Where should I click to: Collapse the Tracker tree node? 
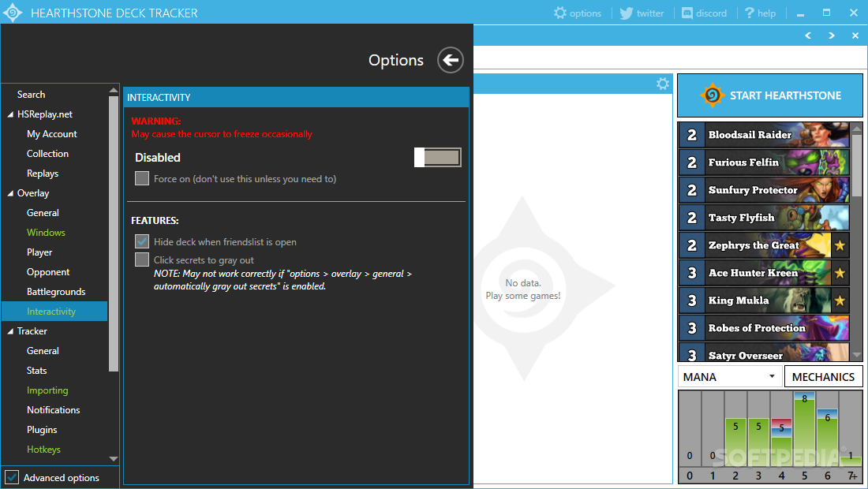(x=10, y=331)
